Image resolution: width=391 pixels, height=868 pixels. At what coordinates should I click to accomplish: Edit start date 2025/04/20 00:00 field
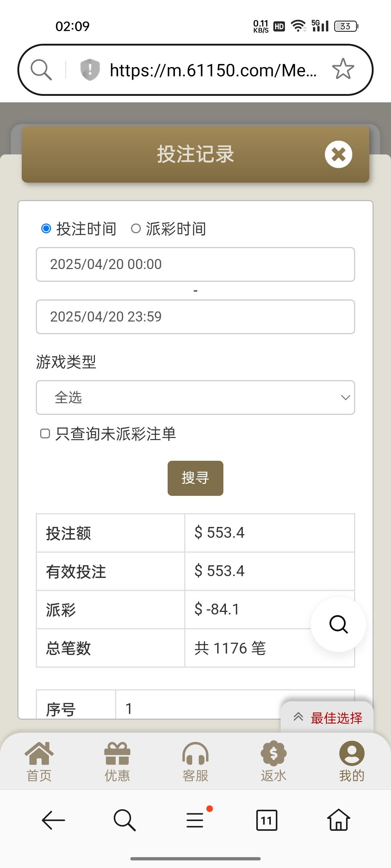(195, 264)
